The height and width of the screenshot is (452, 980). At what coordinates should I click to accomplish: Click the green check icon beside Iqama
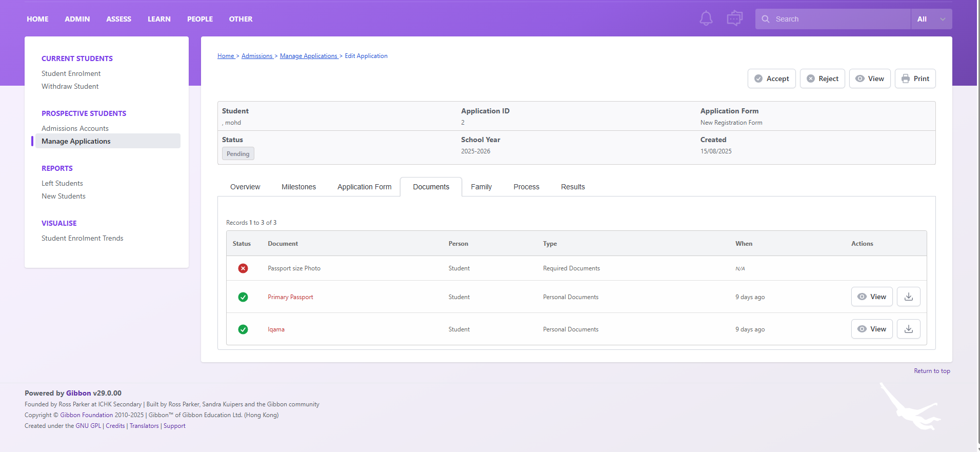coord(243,329)
